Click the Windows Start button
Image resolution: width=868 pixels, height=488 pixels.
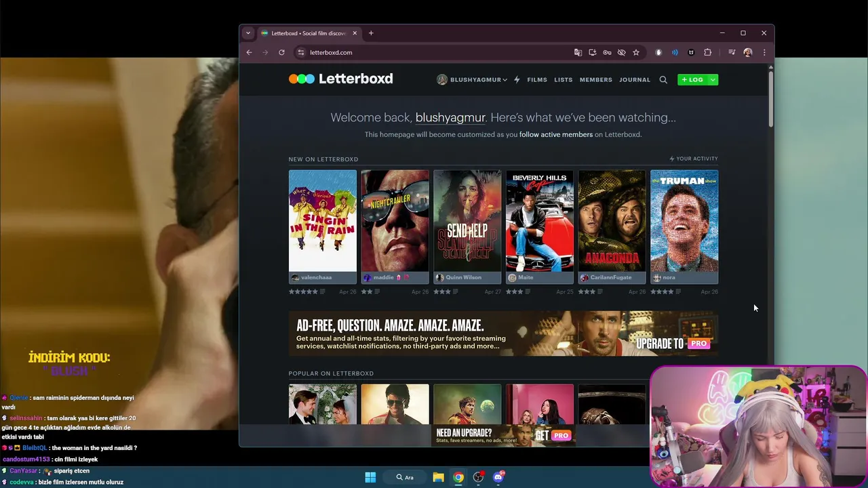click(x=370, y=477)
